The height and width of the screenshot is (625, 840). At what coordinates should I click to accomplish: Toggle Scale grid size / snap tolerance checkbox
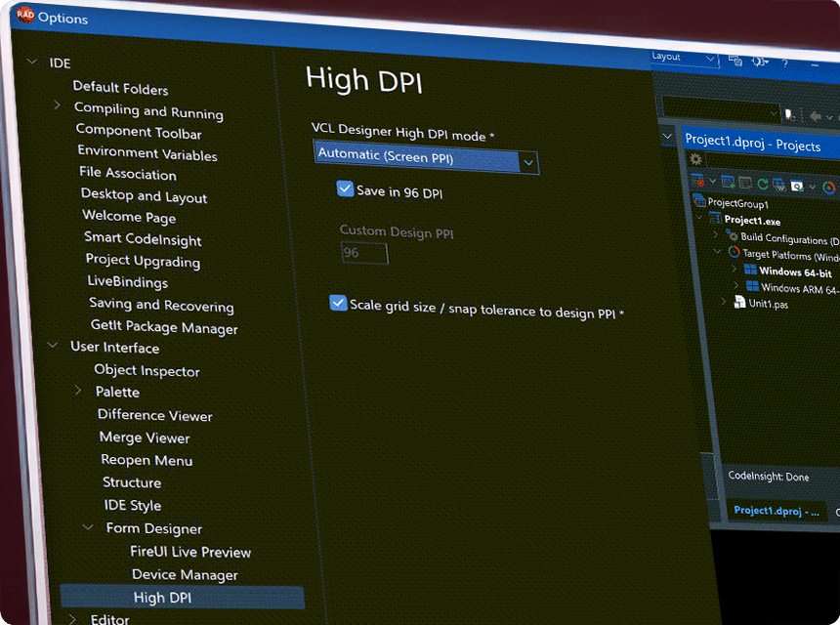pos(338,304)
